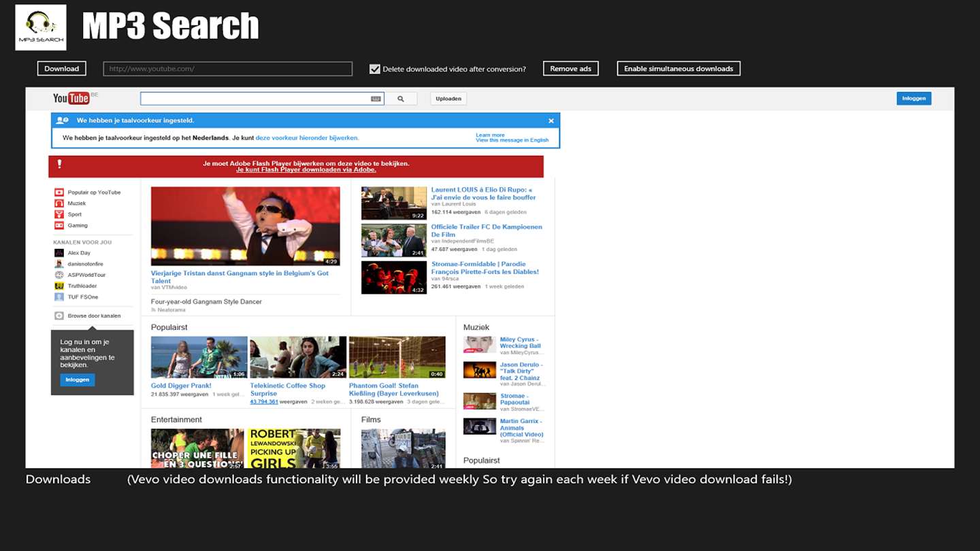Click the Browse door kanalen plus icon

click(x=59, y=316)
